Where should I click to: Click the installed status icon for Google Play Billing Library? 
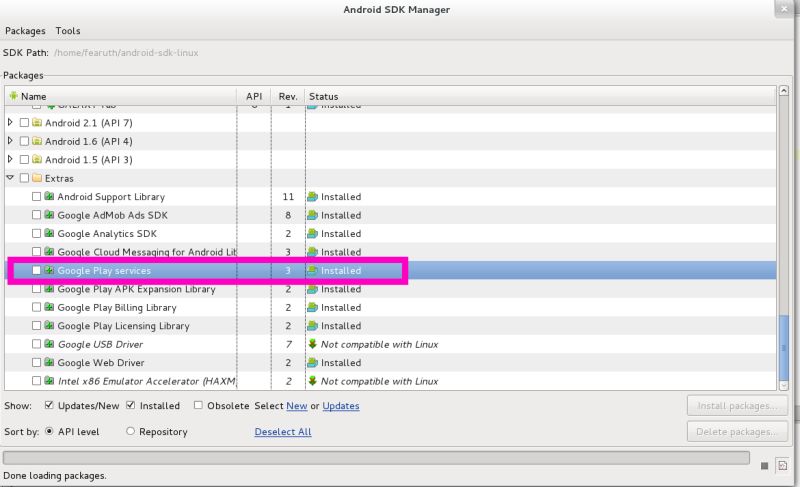312,307
